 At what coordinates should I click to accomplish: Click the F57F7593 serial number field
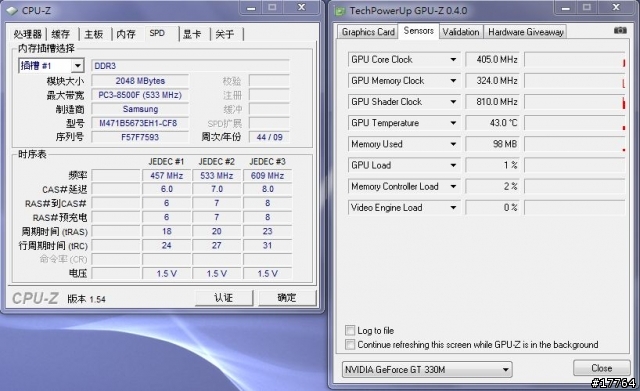pyautogui.click(x=140, y=137)
